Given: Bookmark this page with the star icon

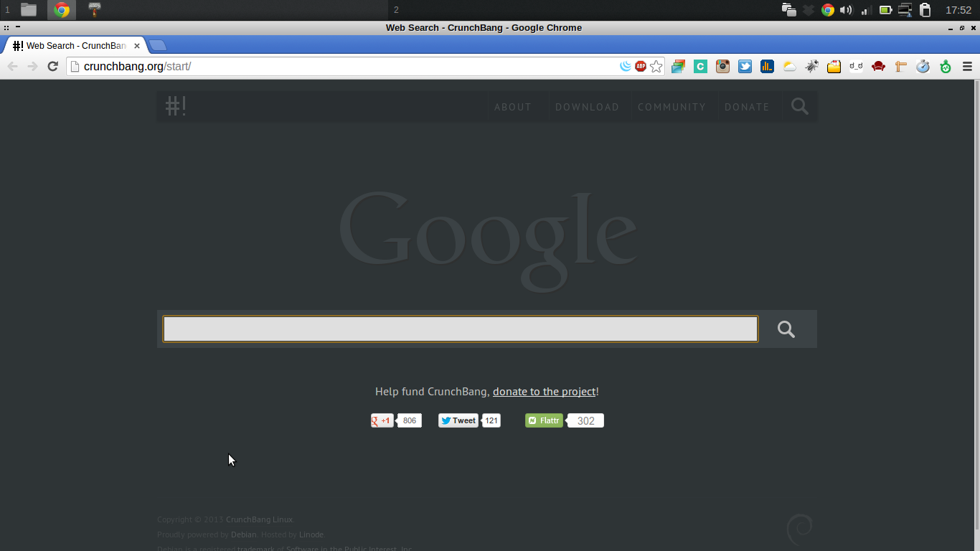Looking at the screenshot, I should click(x=656, y=66).
